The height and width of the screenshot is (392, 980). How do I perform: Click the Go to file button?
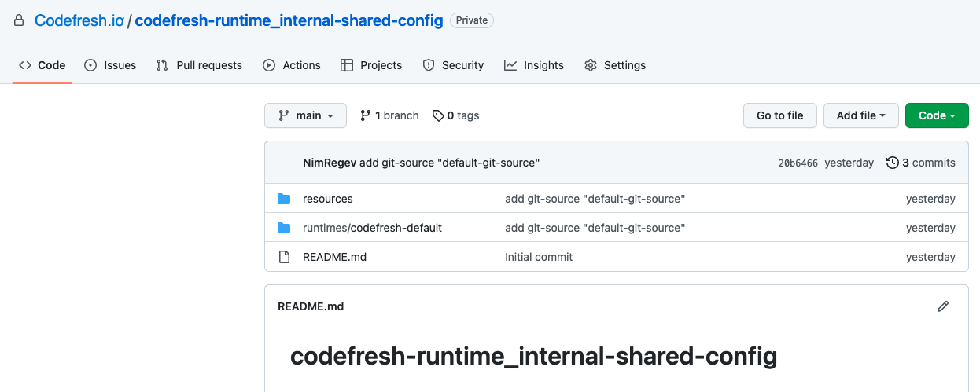click(x=780, y=115)
